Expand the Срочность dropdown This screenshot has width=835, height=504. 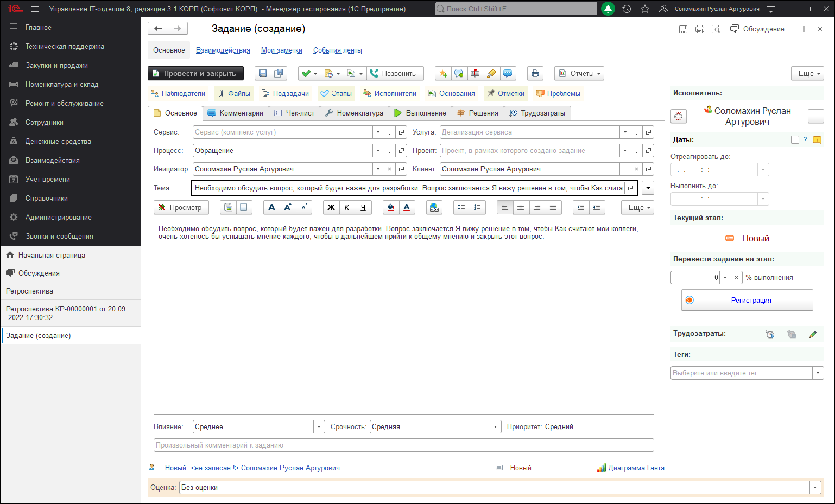tap(495, 427)
